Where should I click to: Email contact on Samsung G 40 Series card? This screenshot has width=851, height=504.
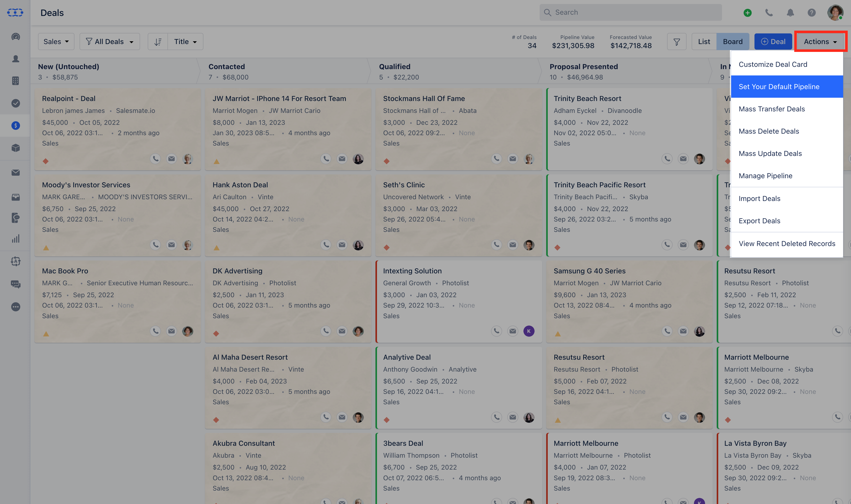(x=683, y=331)
